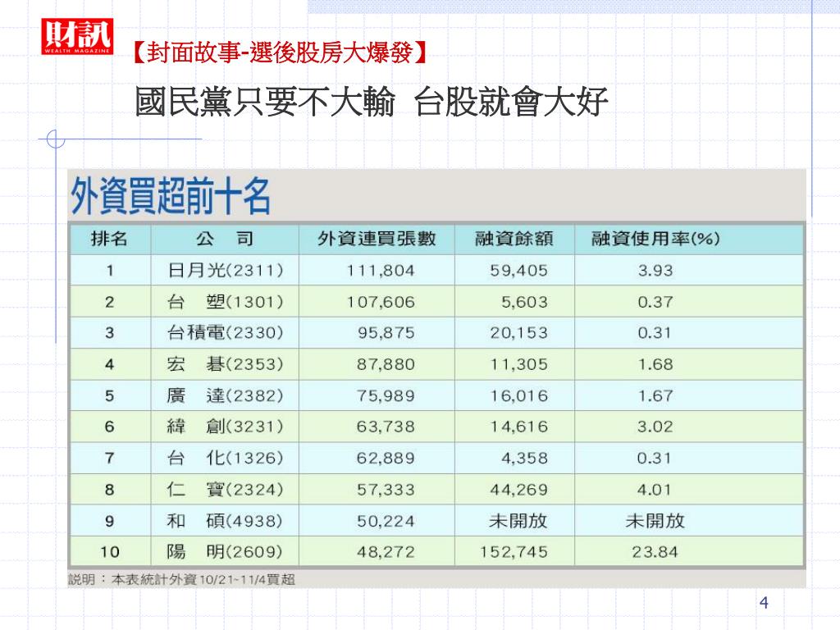Click the value 50,224
Image resolution: width=840 pixels, height=630 pixels.
pyautogui.click(x=386, y=521)
